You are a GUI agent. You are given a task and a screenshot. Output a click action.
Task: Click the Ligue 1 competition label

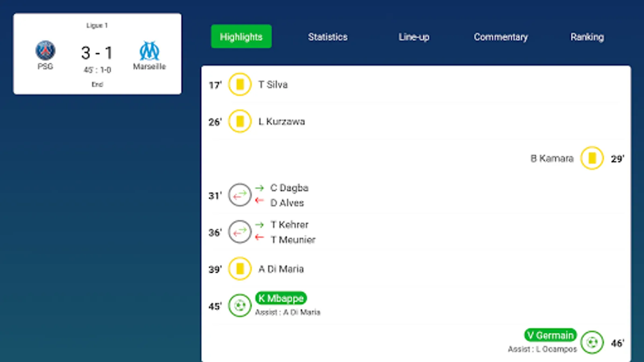pos(97,25)
